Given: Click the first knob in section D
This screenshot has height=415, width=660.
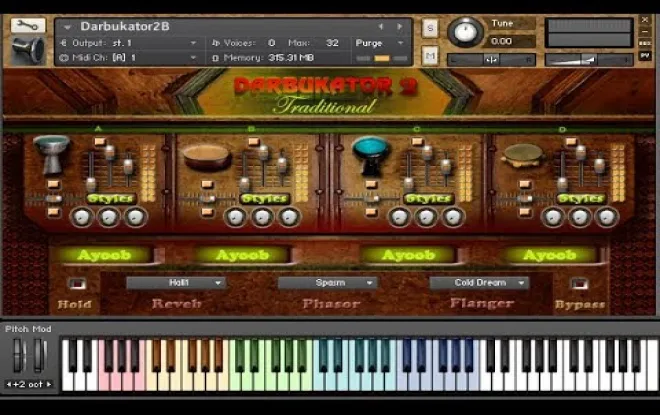Looking at the screenshot, I should (x=553, y=217).
